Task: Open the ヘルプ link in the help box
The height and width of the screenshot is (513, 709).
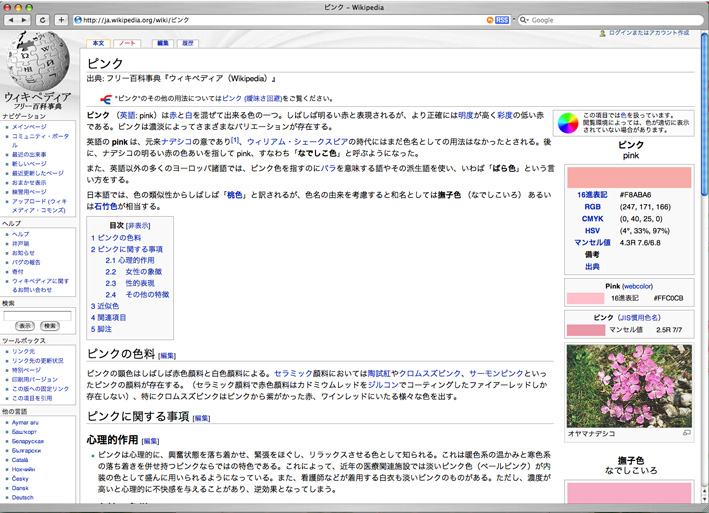Action: pos(20,234)
